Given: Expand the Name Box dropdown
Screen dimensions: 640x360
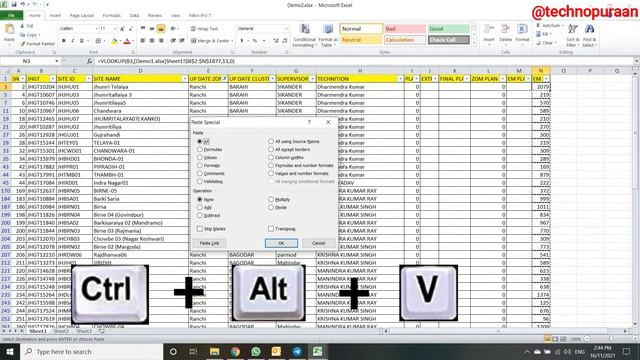Looking at the screenshot, I should click(57, 61).
